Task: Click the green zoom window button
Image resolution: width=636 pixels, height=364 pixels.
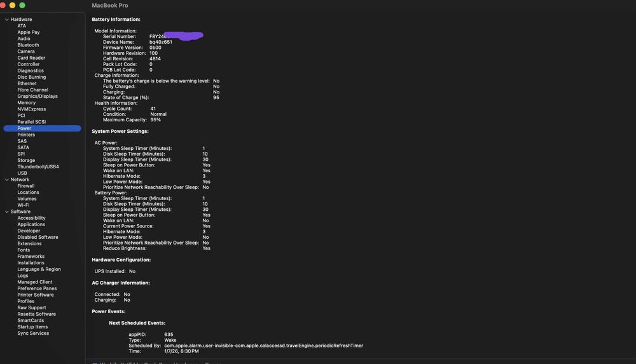Action: coord(22,5)
